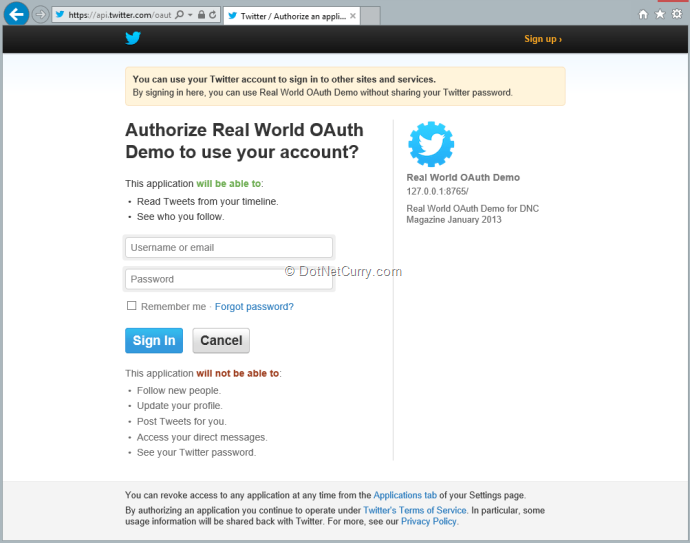Focus the Username or email field

(229, 247)
